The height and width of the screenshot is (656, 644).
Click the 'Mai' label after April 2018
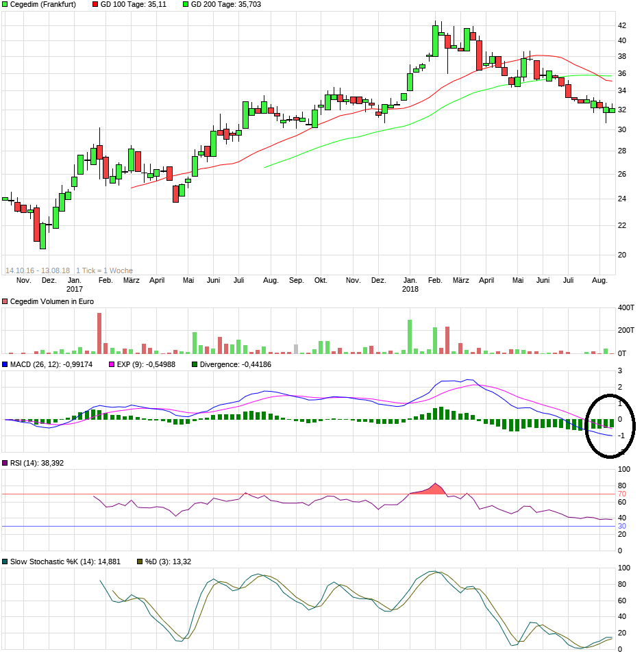tap(518, 281)
